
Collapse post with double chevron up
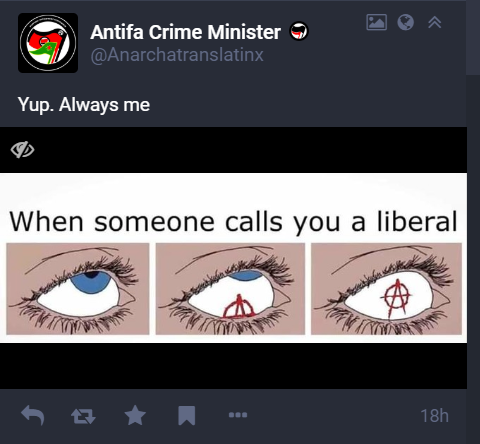click(x=435, y=22)
